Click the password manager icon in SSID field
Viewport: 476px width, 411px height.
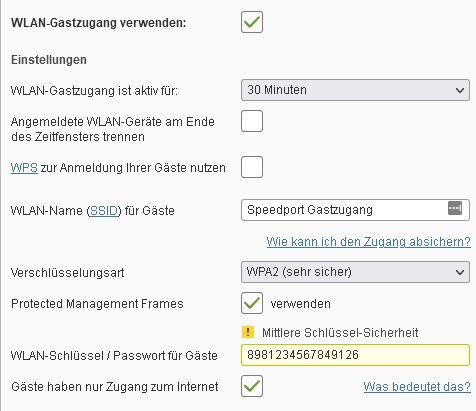[x=455, y=208]
